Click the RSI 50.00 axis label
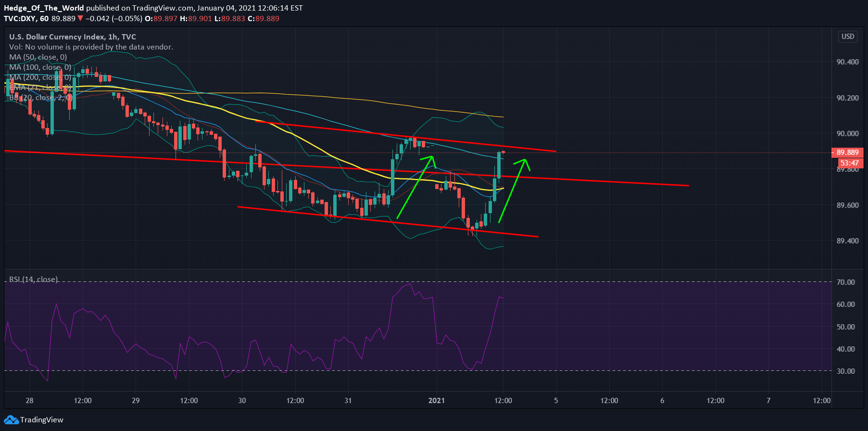Screen dimensions: 868x431 [845, 327]
